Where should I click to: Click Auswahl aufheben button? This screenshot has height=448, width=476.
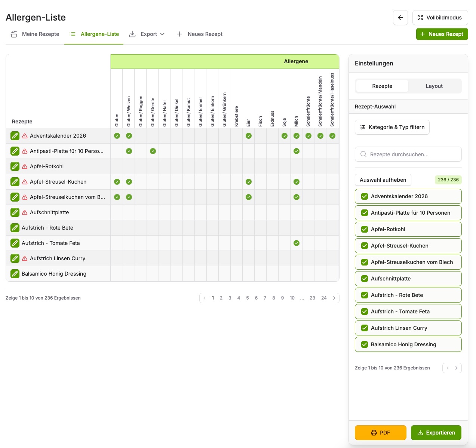tap(383, 180)
